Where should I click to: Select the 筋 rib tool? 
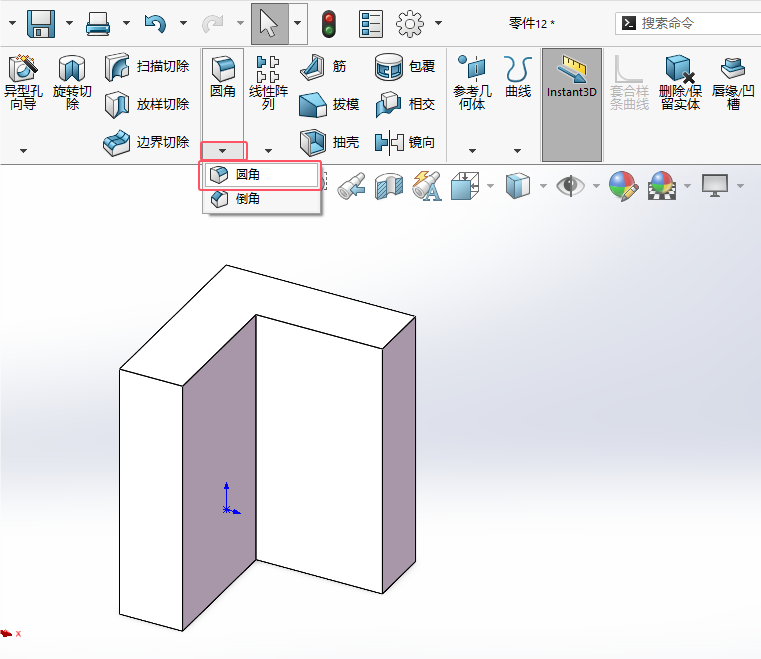click(323, 66)
